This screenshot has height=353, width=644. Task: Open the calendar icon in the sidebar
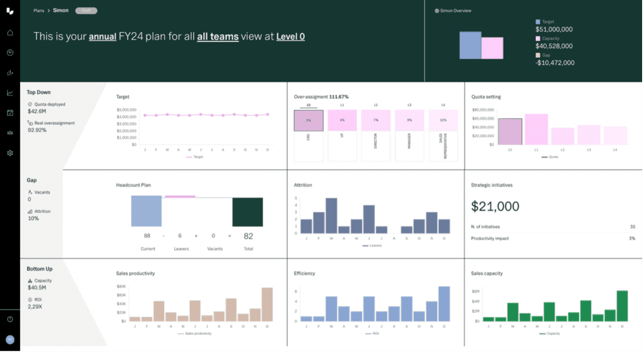(10, 113)
